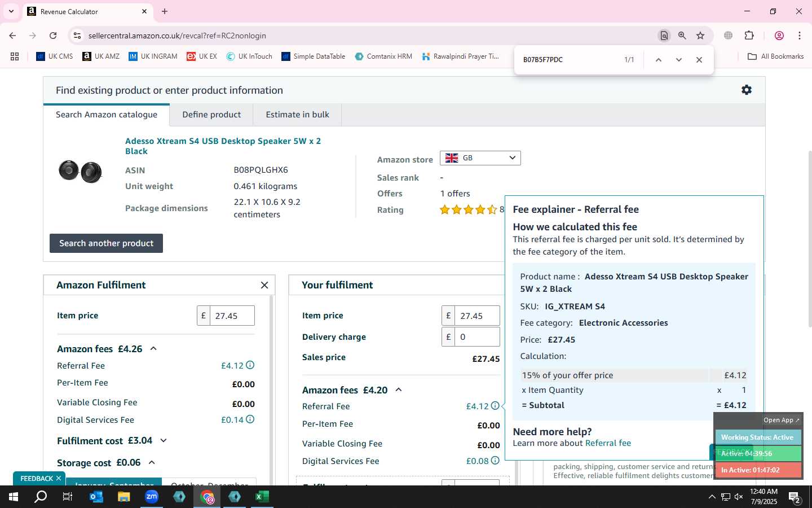Edit Delivery charge input field

pos(477,337)
